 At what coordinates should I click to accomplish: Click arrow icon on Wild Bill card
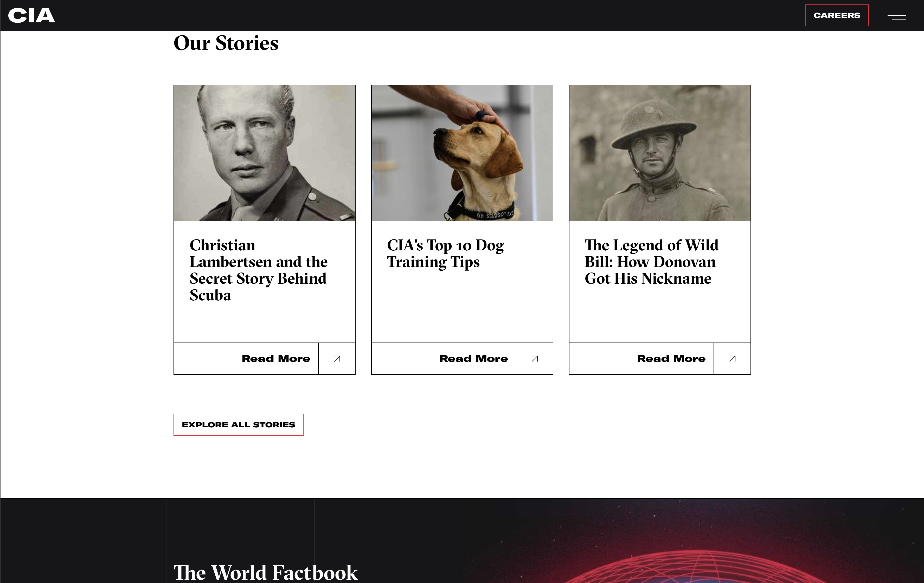[x=732, y=358]
